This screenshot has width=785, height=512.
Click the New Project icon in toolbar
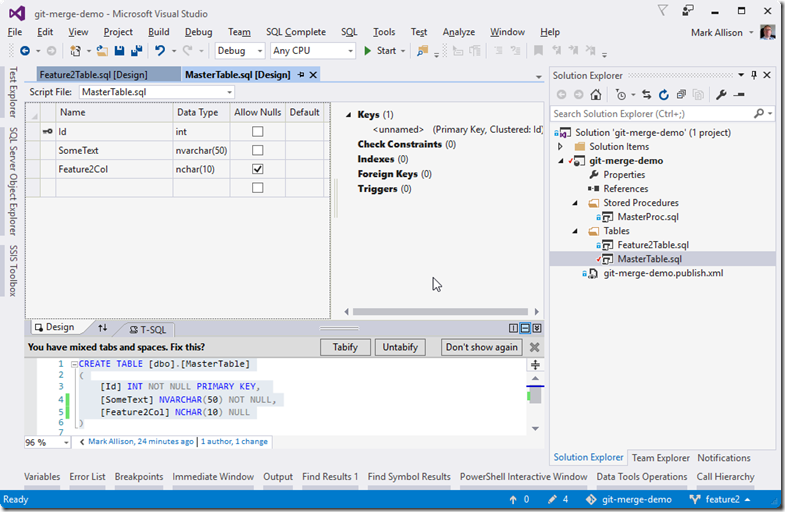click(x=75, y=51)
